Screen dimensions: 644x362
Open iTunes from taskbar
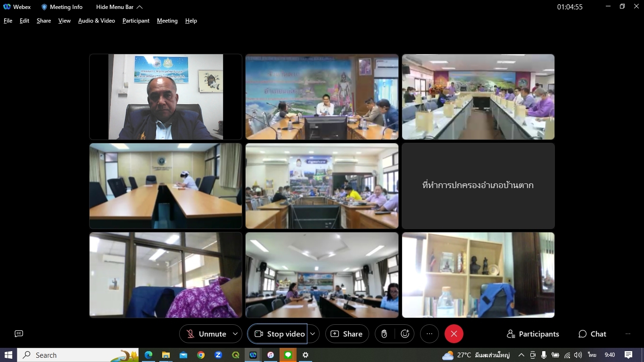[271, 355]
